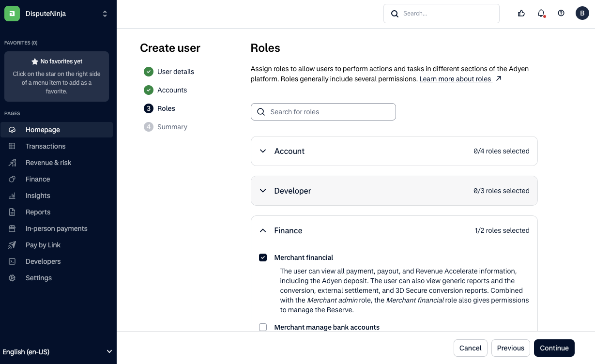Click the In-person payments store icon

[13, 228]
